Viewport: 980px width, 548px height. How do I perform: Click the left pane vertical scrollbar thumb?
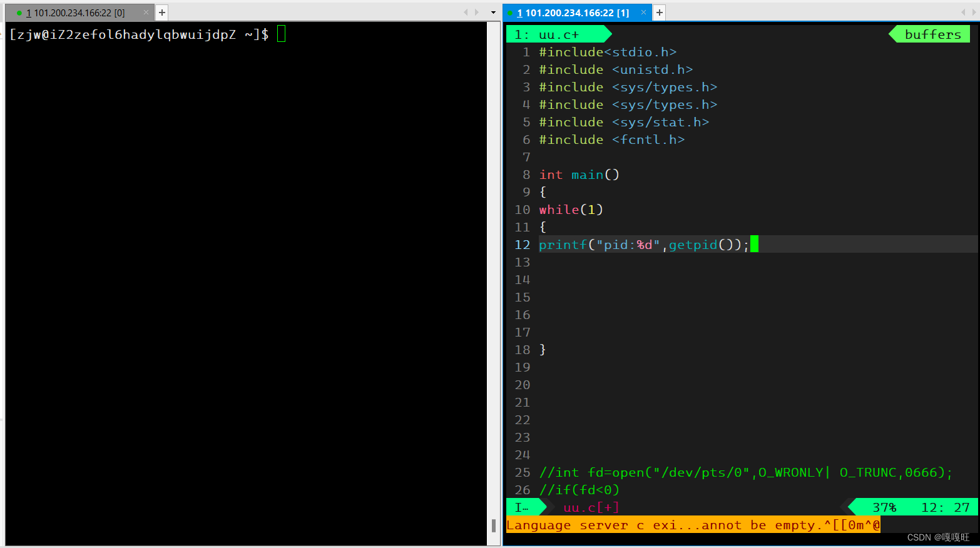click(x=494, y=525)
